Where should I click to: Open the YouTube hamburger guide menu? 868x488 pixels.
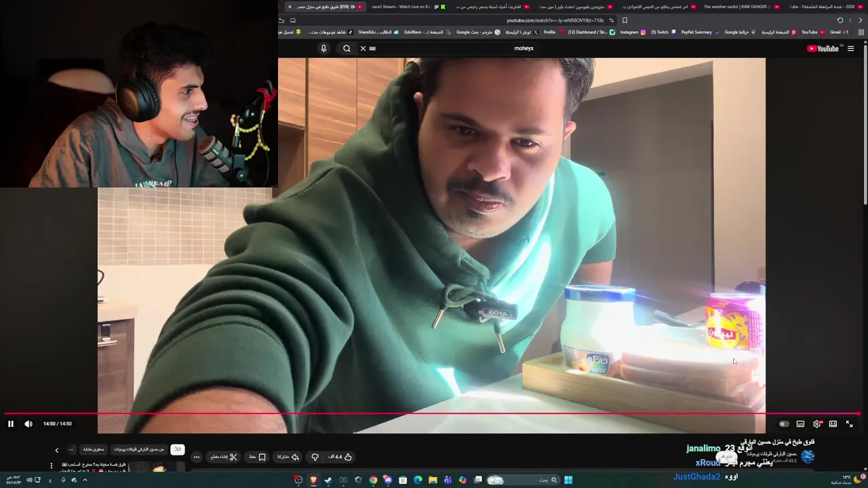coord(850,48)
